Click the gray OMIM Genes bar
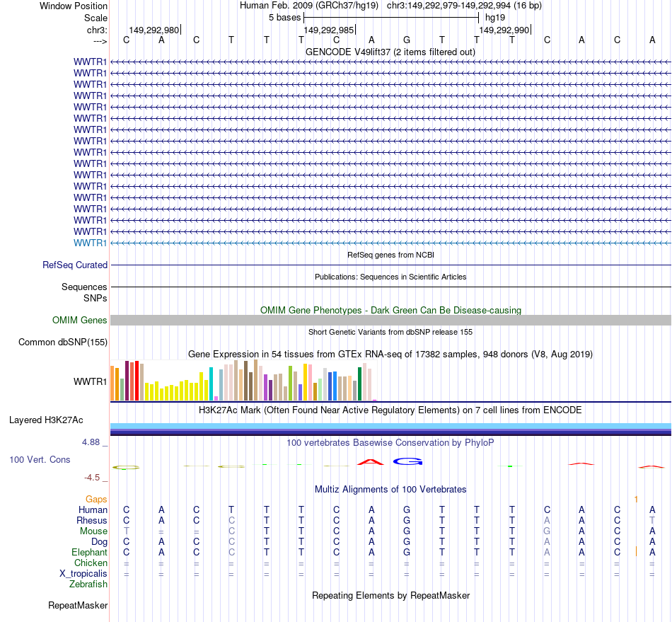 [x=390, y=321]
